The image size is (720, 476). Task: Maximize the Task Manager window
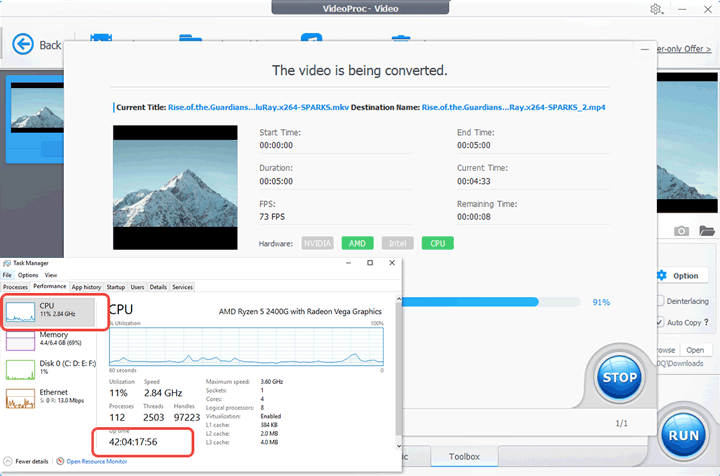coord(370,263)
